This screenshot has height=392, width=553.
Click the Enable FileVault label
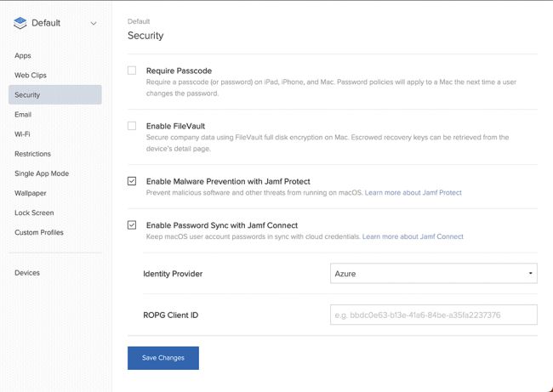175,126
